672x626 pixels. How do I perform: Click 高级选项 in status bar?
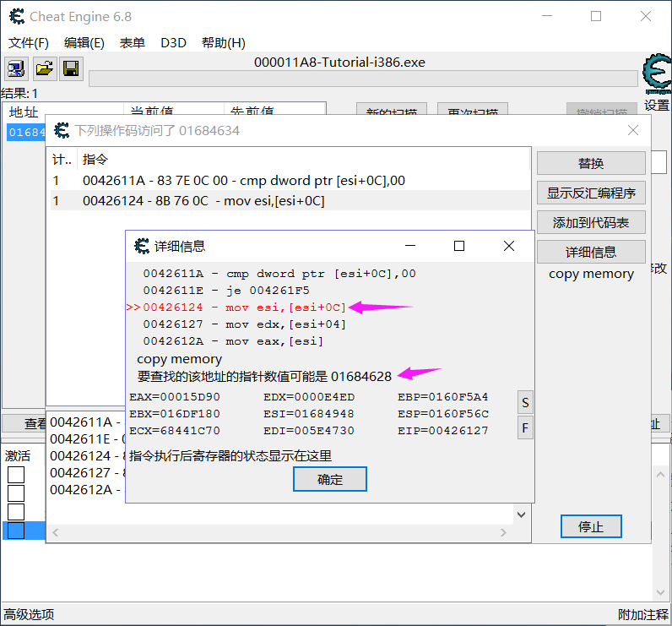[30, 614]
